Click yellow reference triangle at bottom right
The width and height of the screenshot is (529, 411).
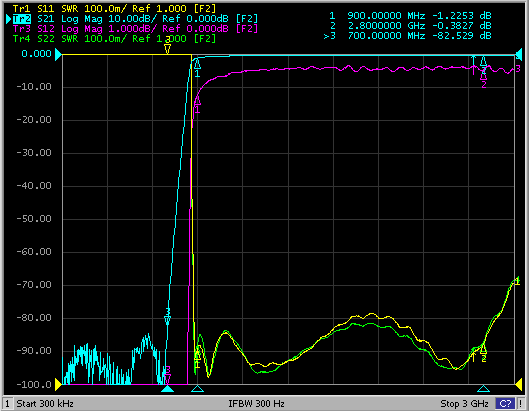(518, 384)
